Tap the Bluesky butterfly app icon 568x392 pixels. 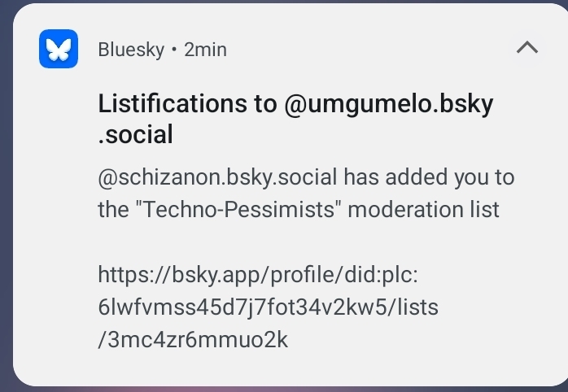58,49
